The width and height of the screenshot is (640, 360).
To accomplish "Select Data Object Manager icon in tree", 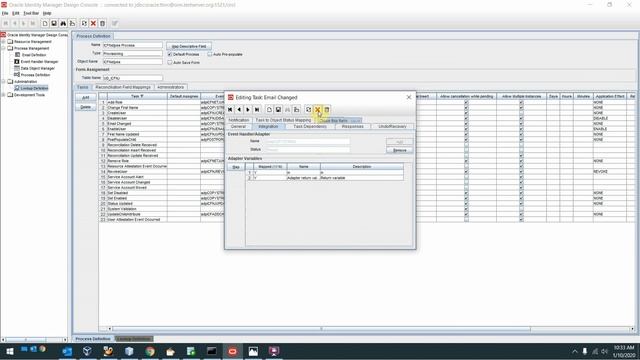I will tap(17, 68).
